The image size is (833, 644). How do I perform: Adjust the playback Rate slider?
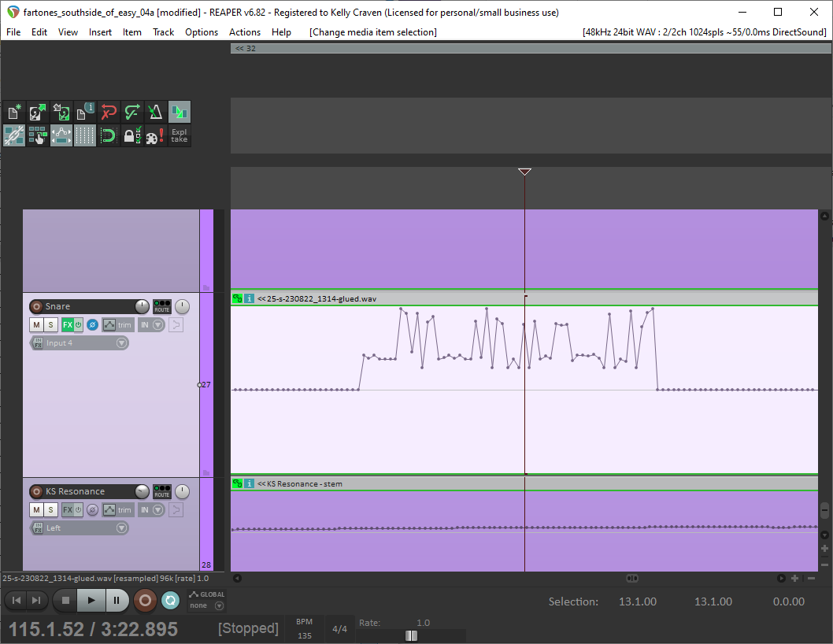(x=411, y=635)
